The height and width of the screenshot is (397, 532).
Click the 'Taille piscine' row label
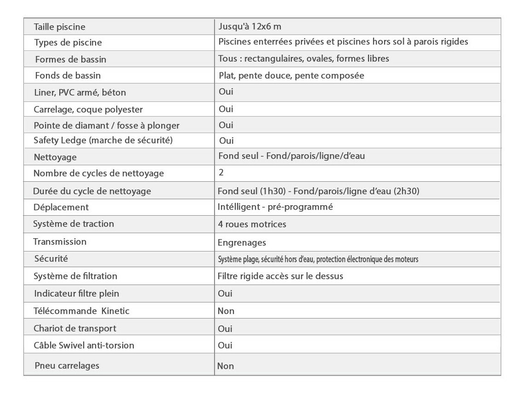point(59,27)
